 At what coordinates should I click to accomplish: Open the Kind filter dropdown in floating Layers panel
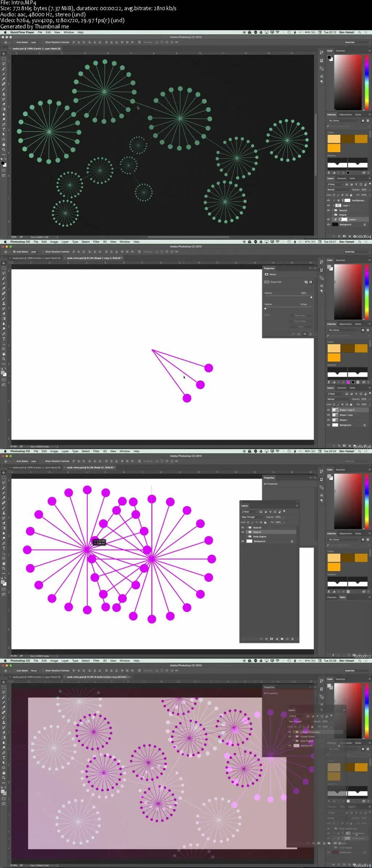249,512
